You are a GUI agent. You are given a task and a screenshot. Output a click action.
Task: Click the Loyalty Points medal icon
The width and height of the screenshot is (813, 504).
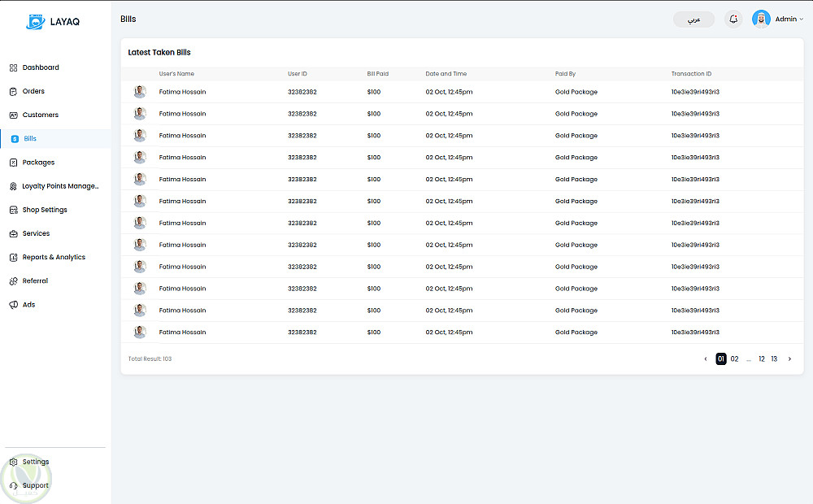click(14, 186)
